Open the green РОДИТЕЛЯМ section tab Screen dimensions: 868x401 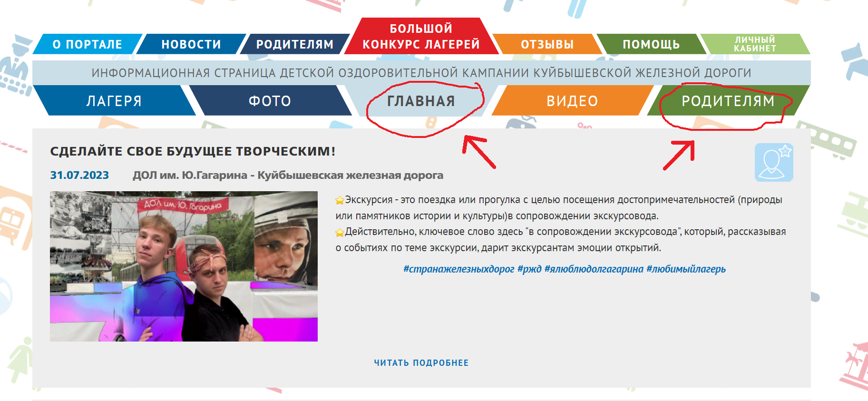[728, 101]
